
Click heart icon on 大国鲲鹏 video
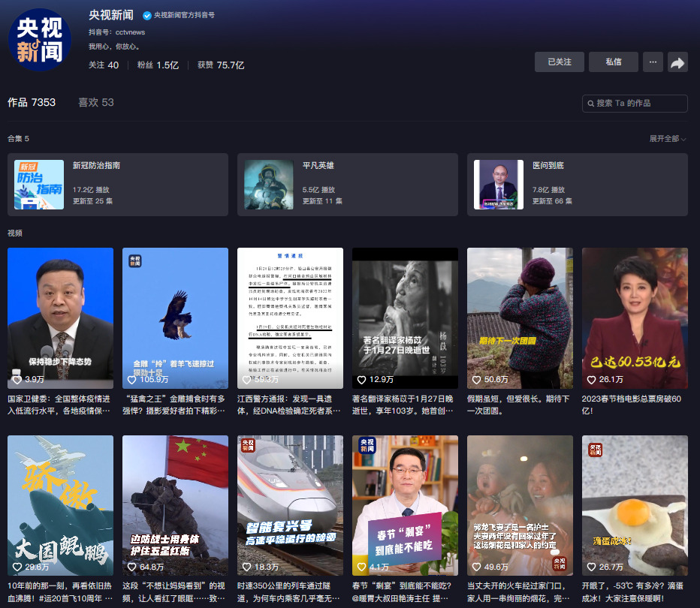(17, 567)
